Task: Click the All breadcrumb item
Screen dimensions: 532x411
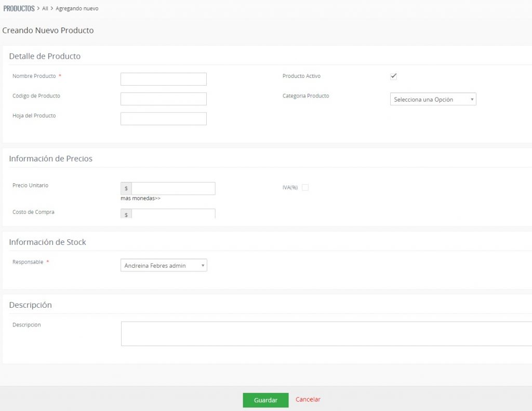Action: pyautogui.click(x=45, y=9)
